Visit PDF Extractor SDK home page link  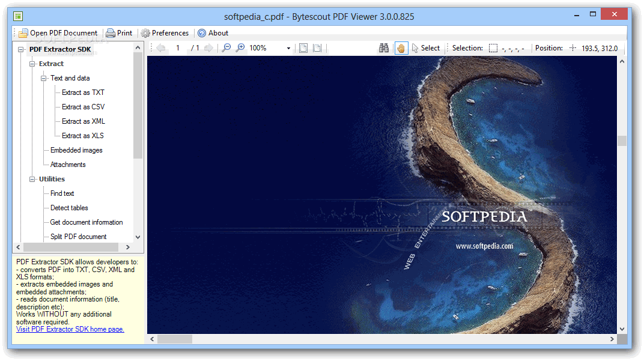(x=70, y=329)
